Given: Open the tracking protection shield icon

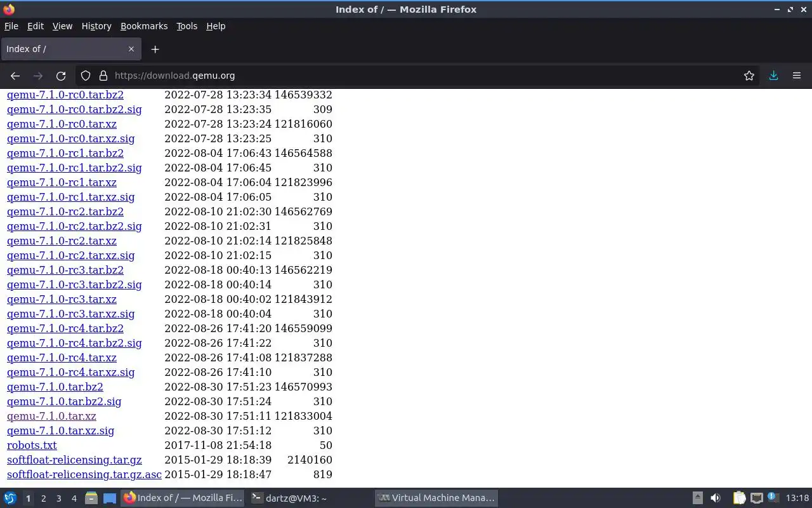Looking at the screenshot, I should (x=86, y=76).
